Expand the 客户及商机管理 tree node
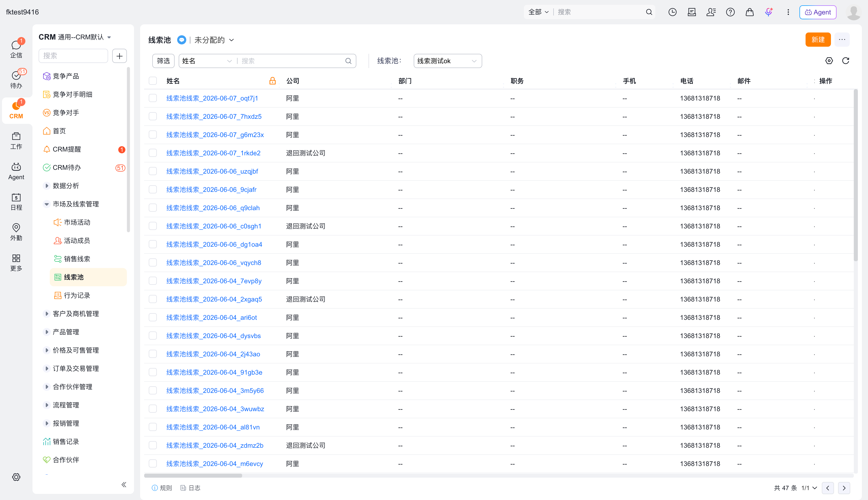This screenshot has height=500, width=868. click(47, 313)
